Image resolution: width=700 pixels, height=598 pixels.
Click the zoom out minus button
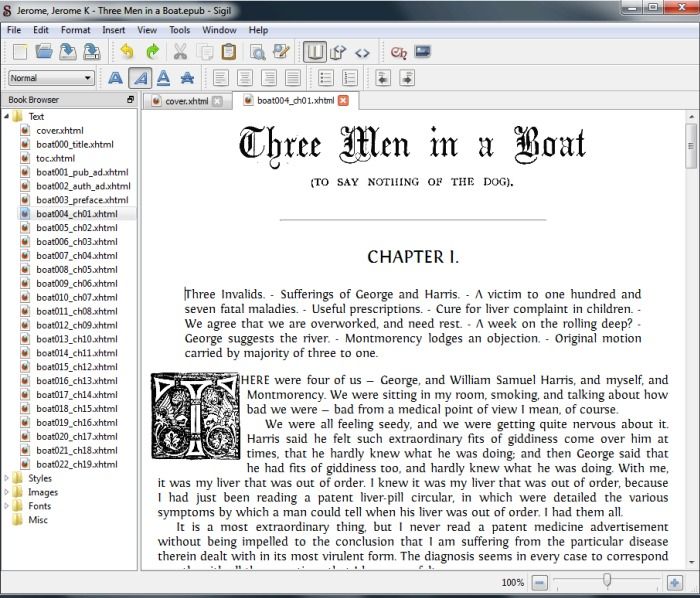[x=539, y=582]
